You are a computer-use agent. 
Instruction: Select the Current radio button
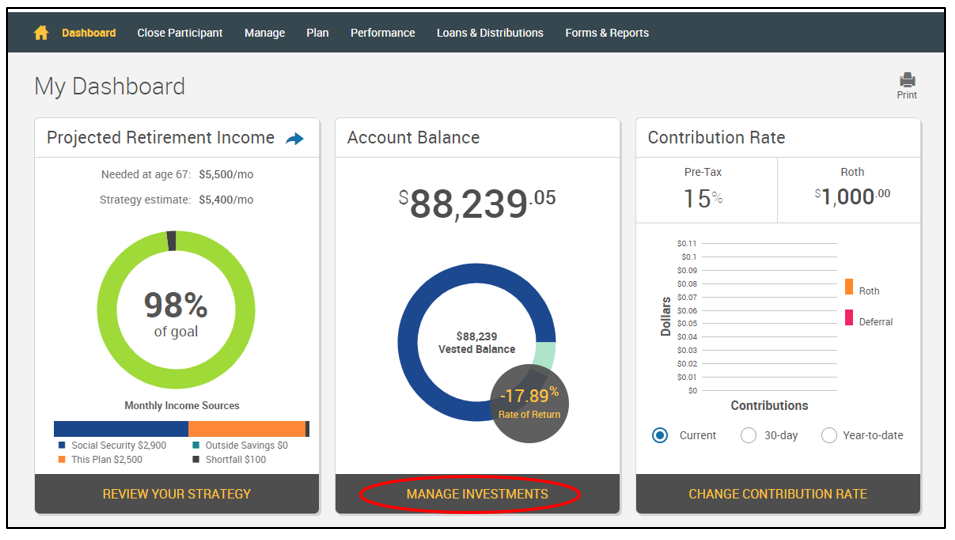660,435
